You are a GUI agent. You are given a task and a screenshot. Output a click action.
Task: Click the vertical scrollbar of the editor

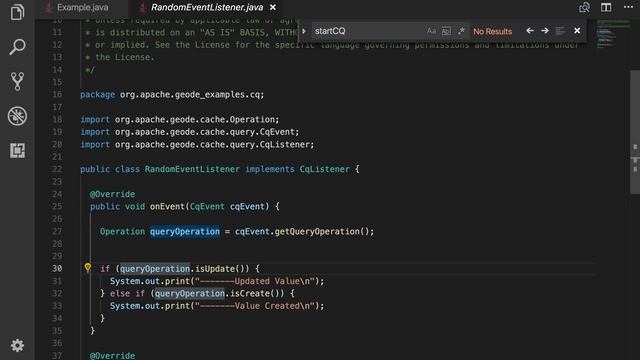coord(635,132)
